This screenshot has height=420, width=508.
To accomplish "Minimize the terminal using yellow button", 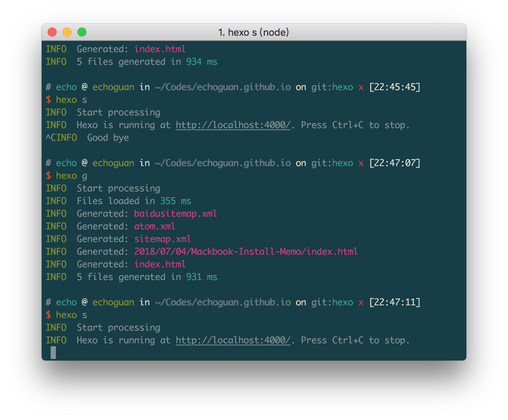I will click(x=67, y=32).
